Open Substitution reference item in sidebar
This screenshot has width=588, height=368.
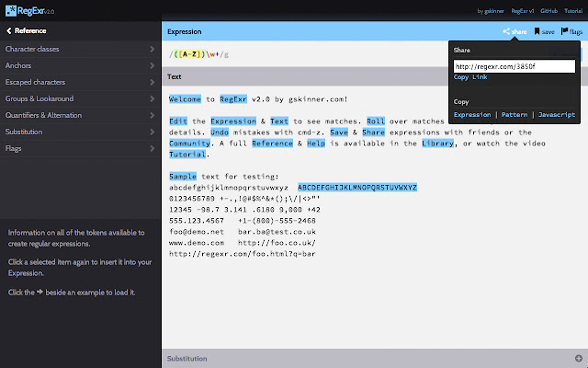point(80,132)
